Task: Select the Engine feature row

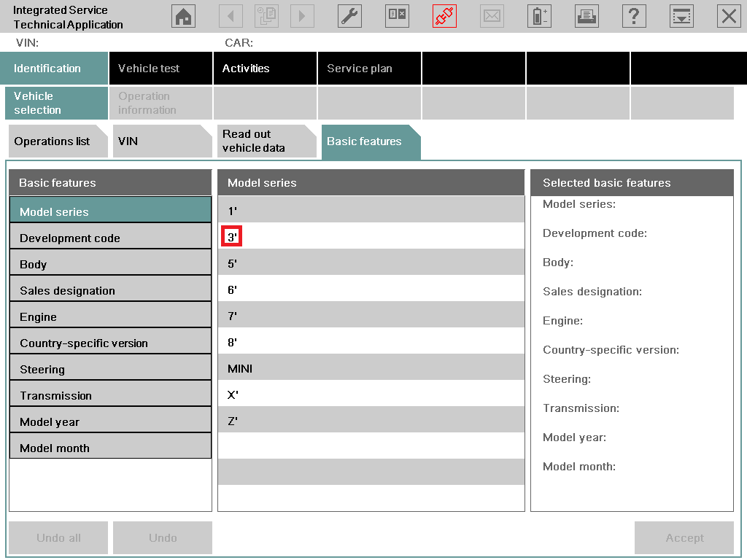Action: tap(111, 315)
